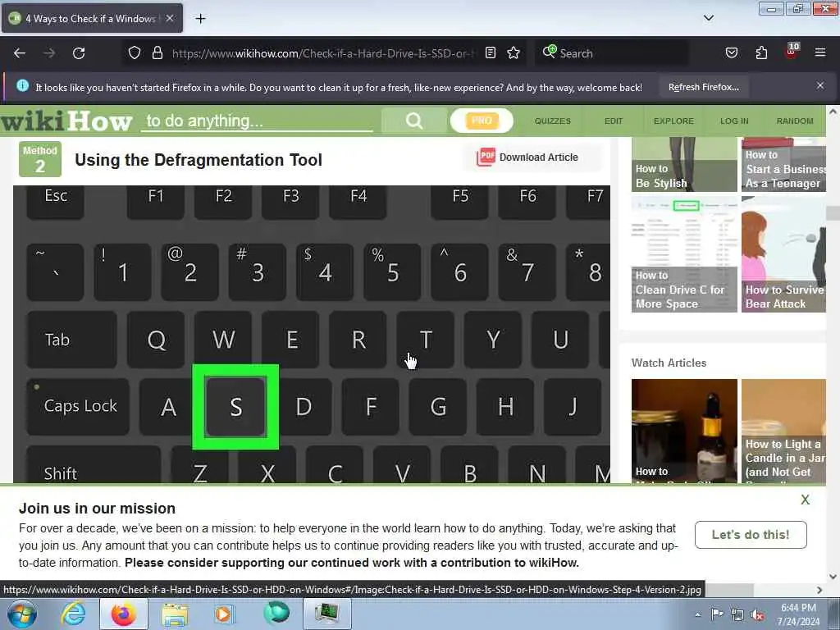
Task: Open the extension icon with badge 10
Action: [792, 51]
